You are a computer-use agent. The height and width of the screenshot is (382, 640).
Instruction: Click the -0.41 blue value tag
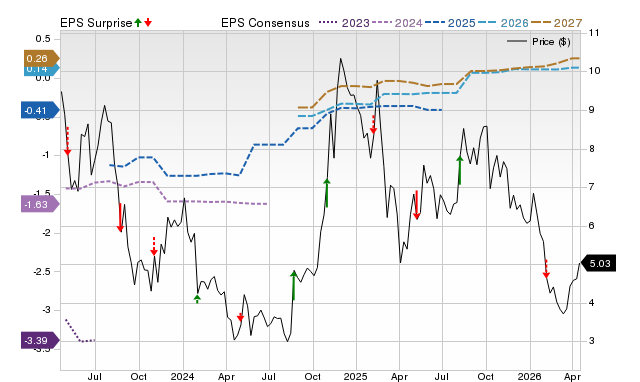(40, 110)
